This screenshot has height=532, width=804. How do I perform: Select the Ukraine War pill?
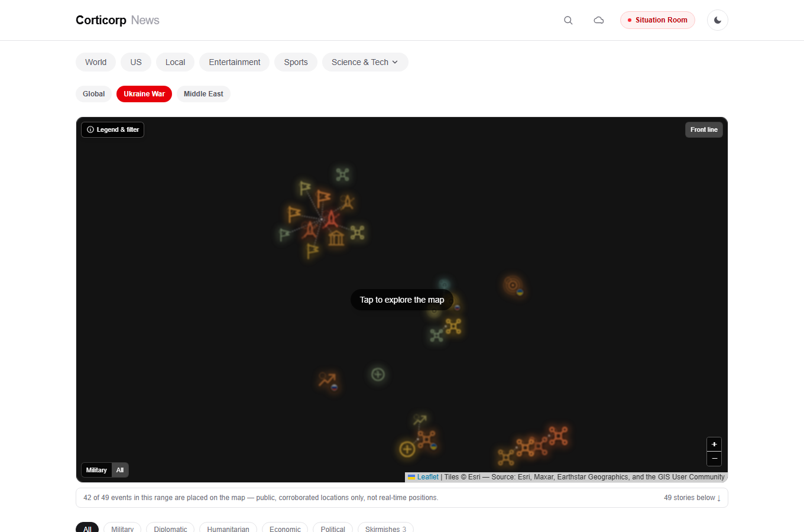(144, 94)
